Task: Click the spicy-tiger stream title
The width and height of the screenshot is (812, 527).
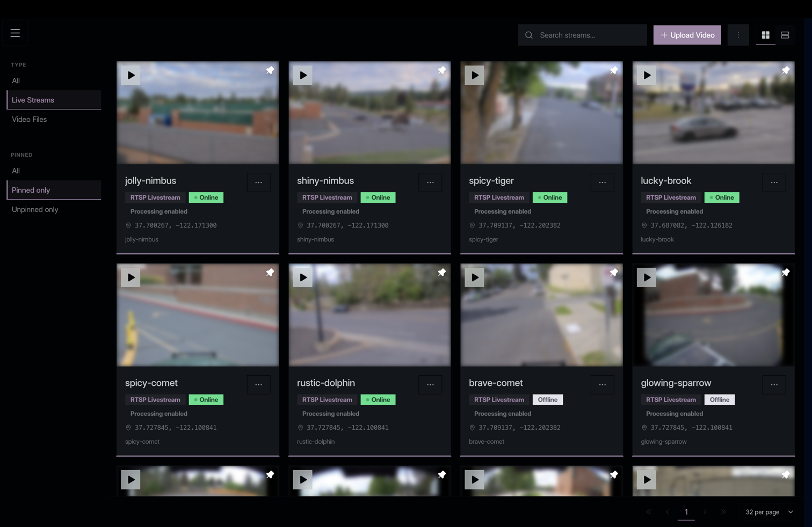Action: pyautogui.click(x=491, y=181)
